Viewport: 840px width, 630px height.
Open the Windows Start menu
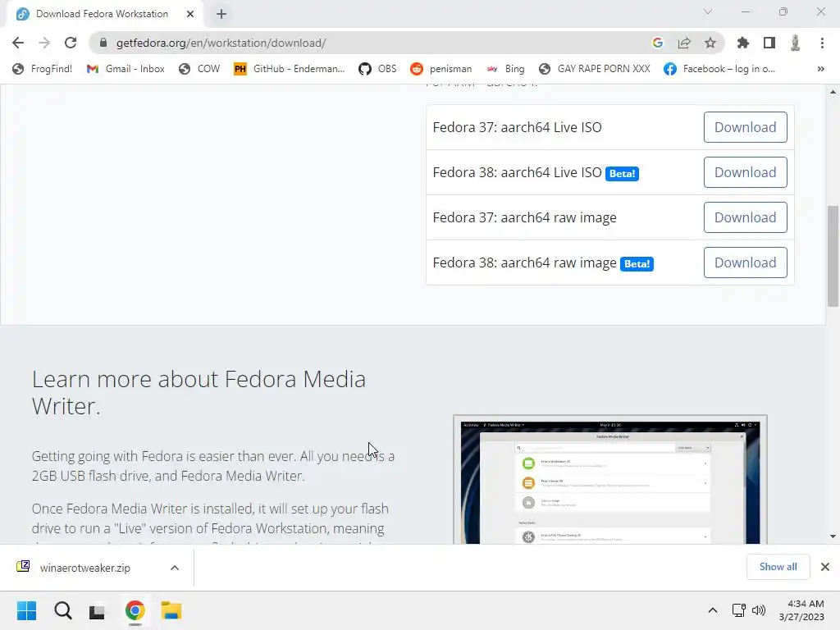click(x=26, y=610)
